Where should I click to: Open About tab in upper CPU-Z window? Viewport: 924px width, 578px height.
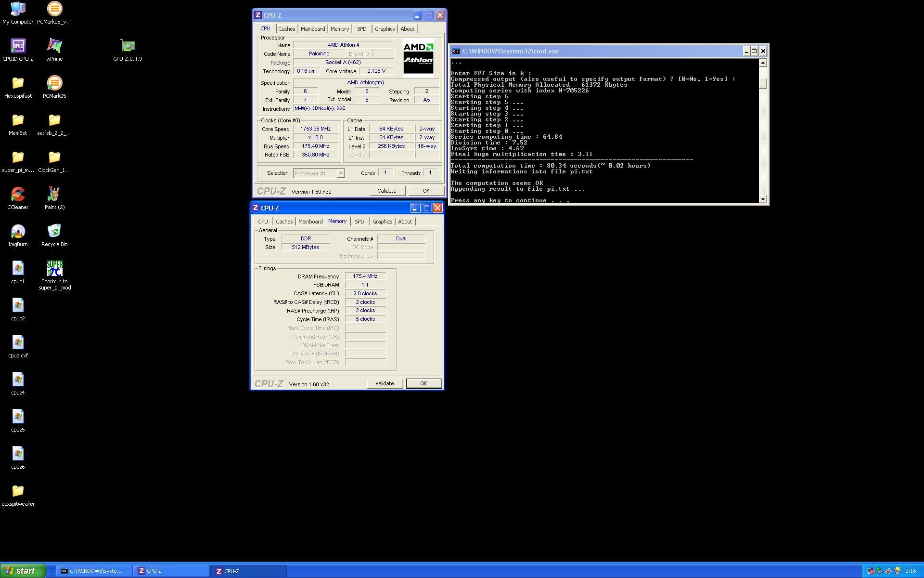pyautogui.click(x=408, y=29)
